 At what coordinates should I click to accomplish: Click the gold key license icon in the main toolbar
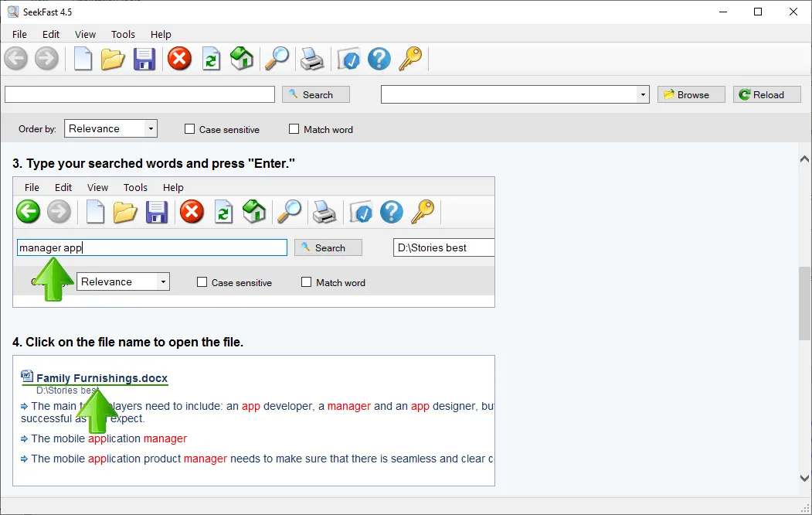click(x=410, y=59)
